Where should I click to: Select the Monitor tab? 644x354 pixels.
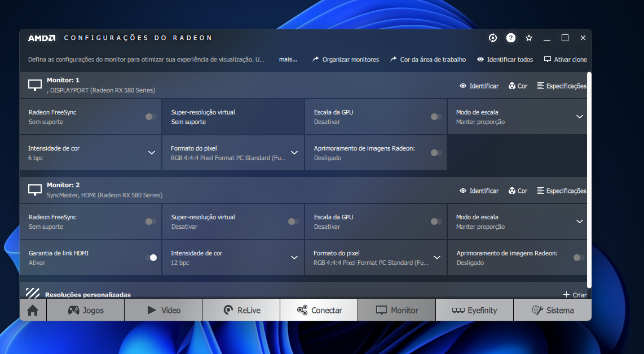click(397, 310)
